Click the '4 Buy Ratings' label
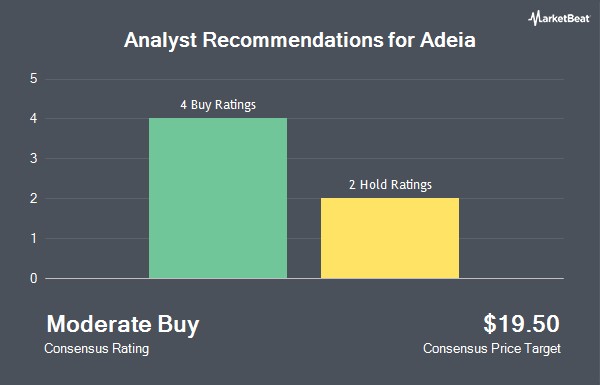This screenshot has height=385, width=600. [x=218, y=105]
